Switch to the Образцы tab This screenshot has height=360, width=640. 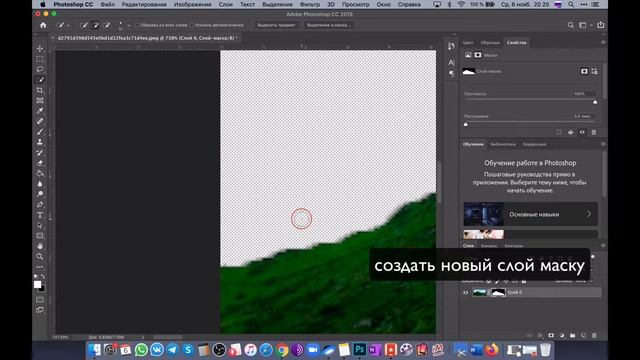point(490,42)
